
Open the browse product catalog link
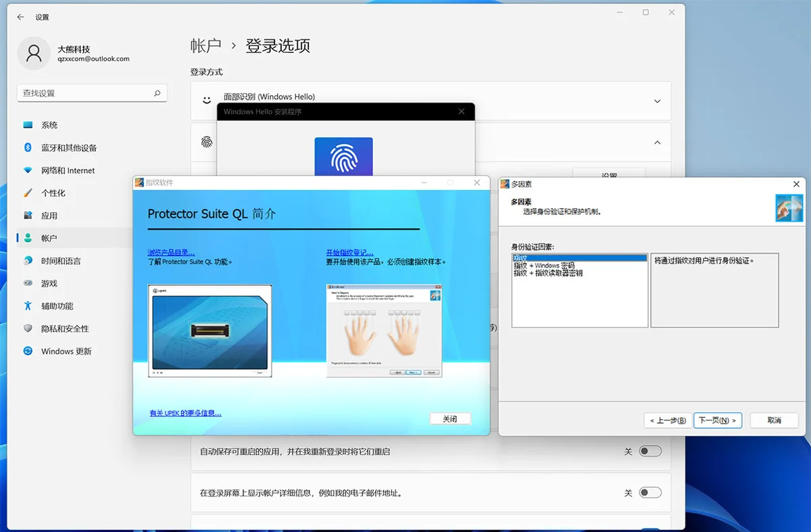point(171,253)
